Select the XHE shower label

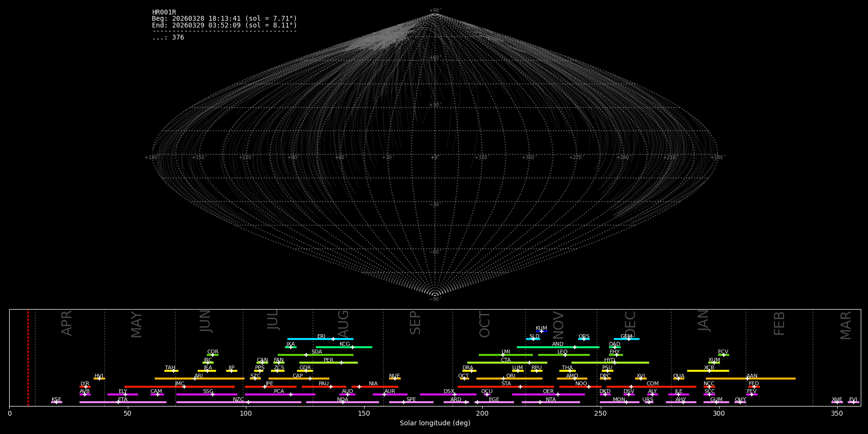pyautogui.click(x=837, y=400)
